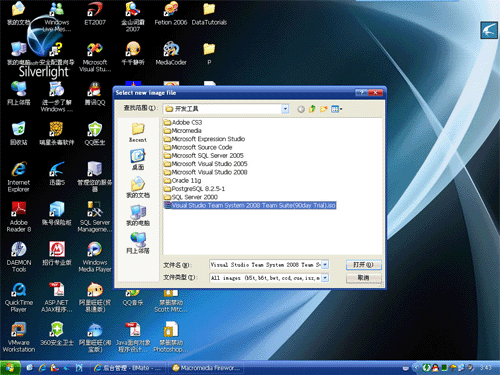This screenshot has height=375, width=500.
Task: Launch Adobe Reader 8 from desktop
Action: [x=19, y=217]
